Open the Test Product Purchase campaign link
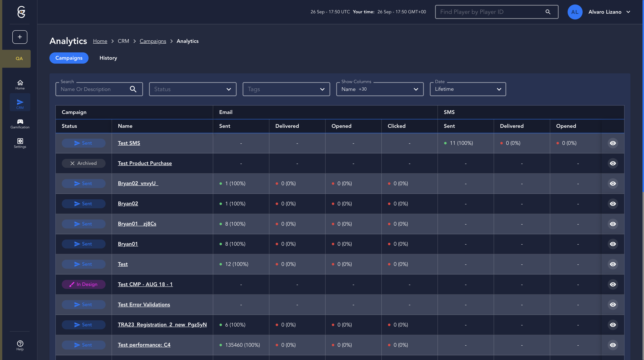Screen dimensions: 644x360 145,163
